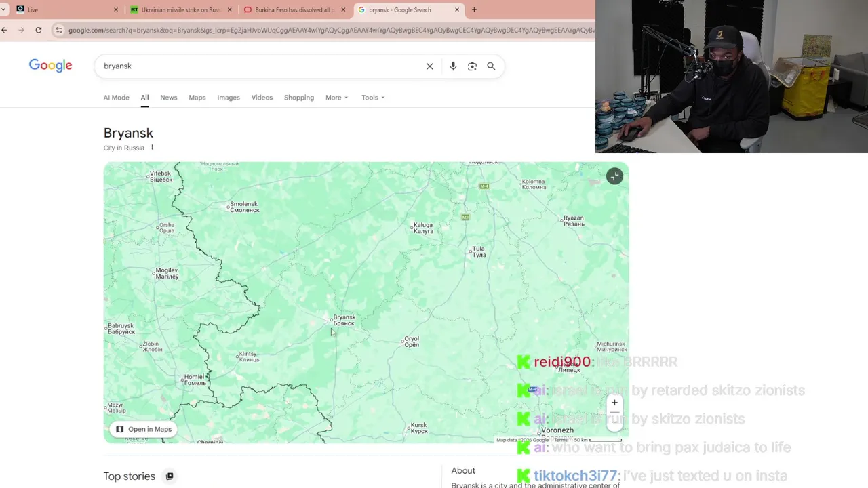Screen dimensions: 868x488
Task: Click the Bryansk city label on map
Action: [344, 320]
